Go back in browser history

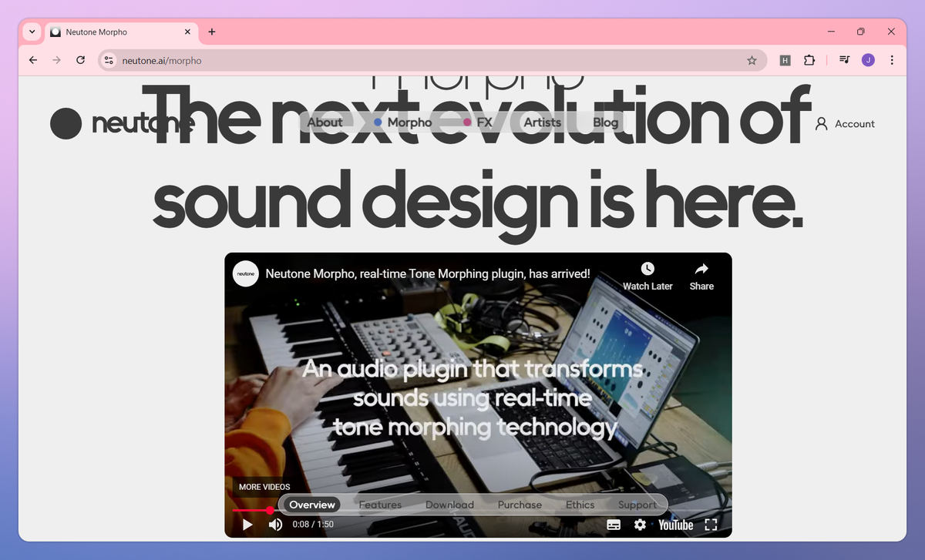32,60
